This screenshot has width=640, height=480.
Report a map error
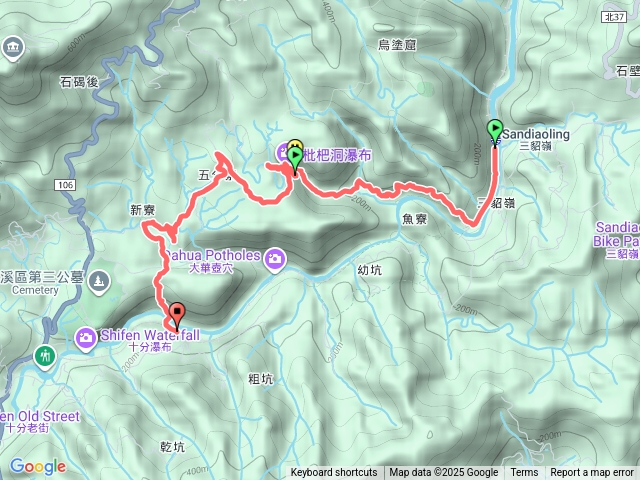(x=591, y=473)
